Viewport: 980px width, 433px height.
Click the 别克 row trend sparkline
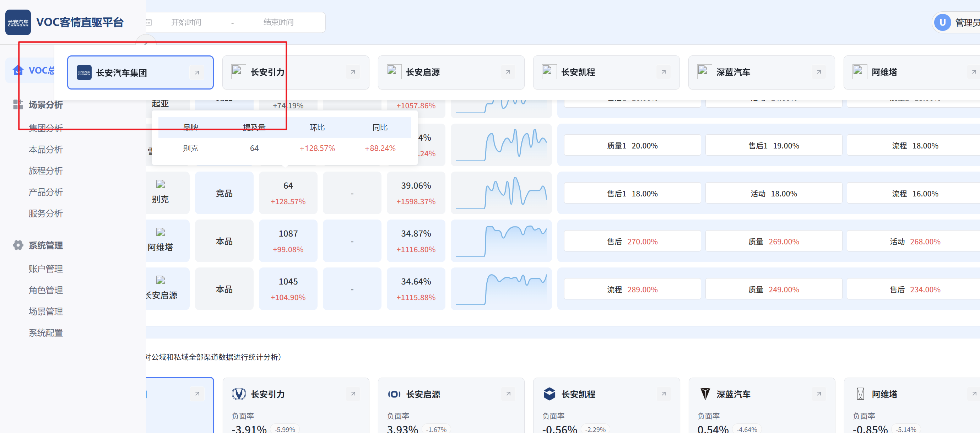pos(501,193)
